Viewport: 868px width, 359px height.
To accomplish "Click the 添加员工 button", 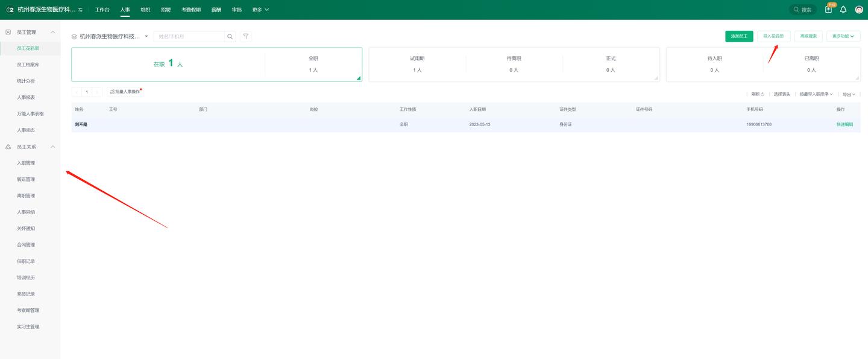I will point(739,36).
